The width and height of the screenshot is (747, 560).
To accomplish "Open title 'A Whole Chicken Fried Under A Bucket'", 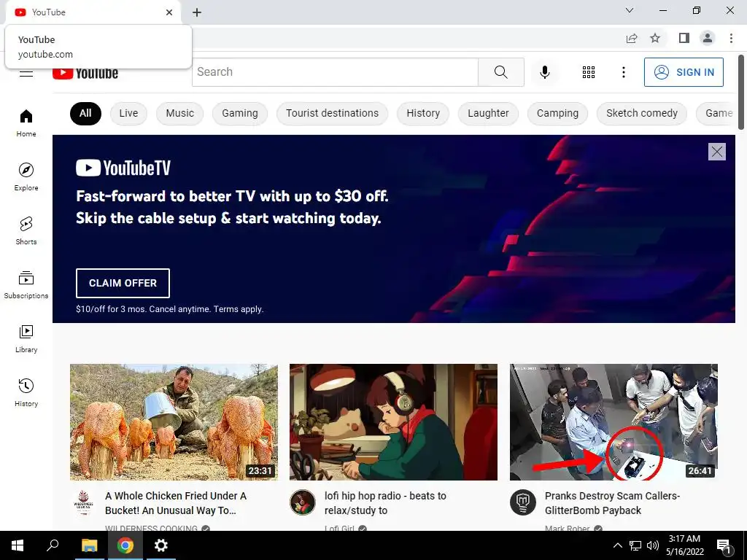I will (176, 503).
